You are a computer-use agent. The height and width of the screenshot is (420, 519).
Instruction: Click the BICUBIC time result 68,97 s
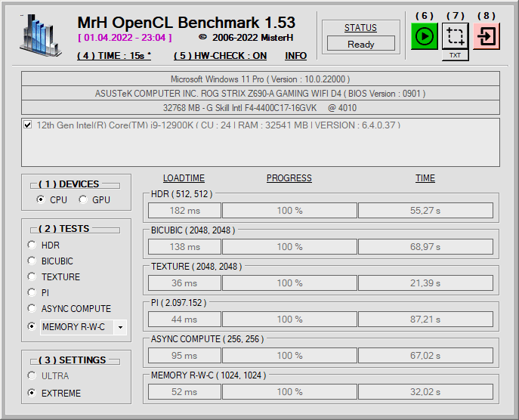pos(425,246)
